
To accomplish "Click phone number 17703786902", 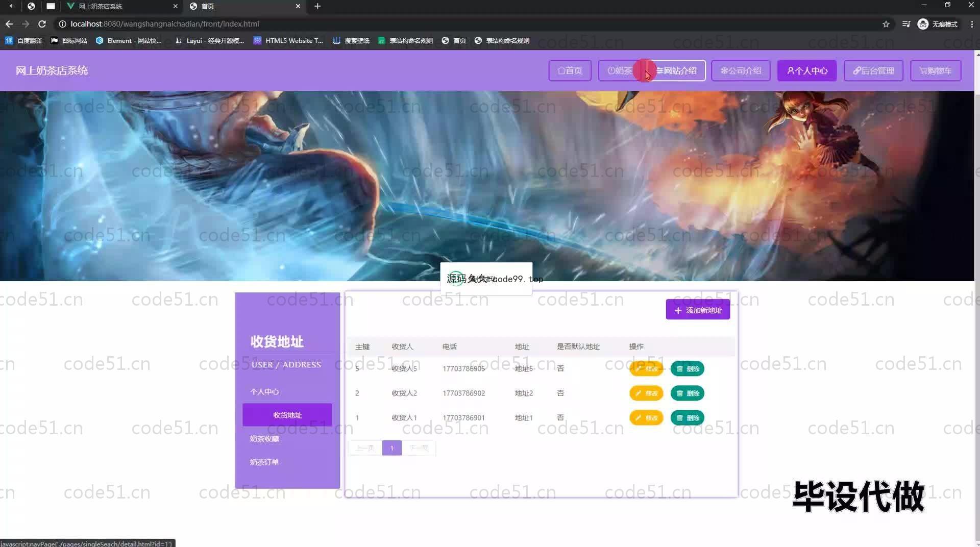I will pyautogui.click(x=463, y=393).
